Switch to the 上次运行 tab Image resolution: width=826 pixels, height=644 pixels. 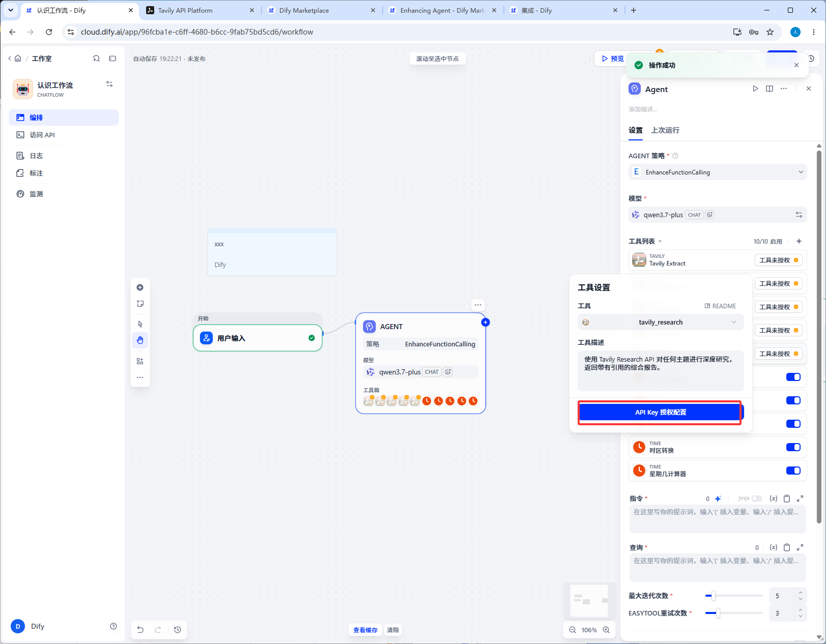[665, 130]
